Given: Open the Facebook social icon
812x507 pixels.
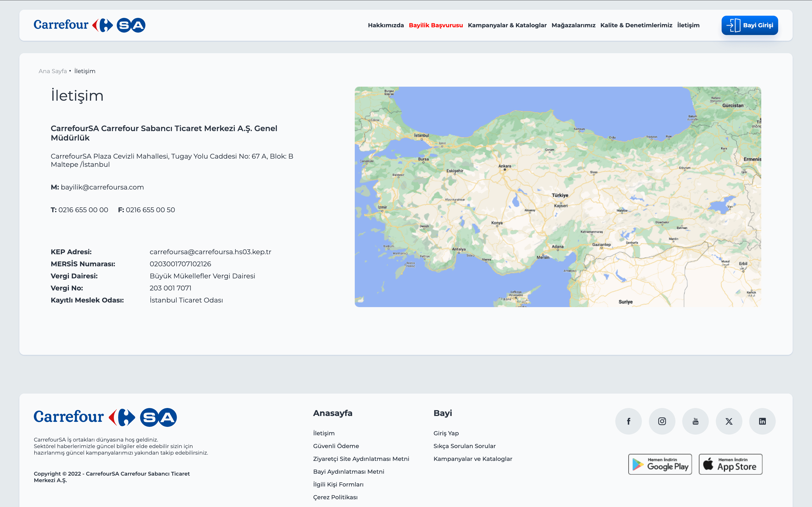Looking at the screenshot, I should click(629, 421).
